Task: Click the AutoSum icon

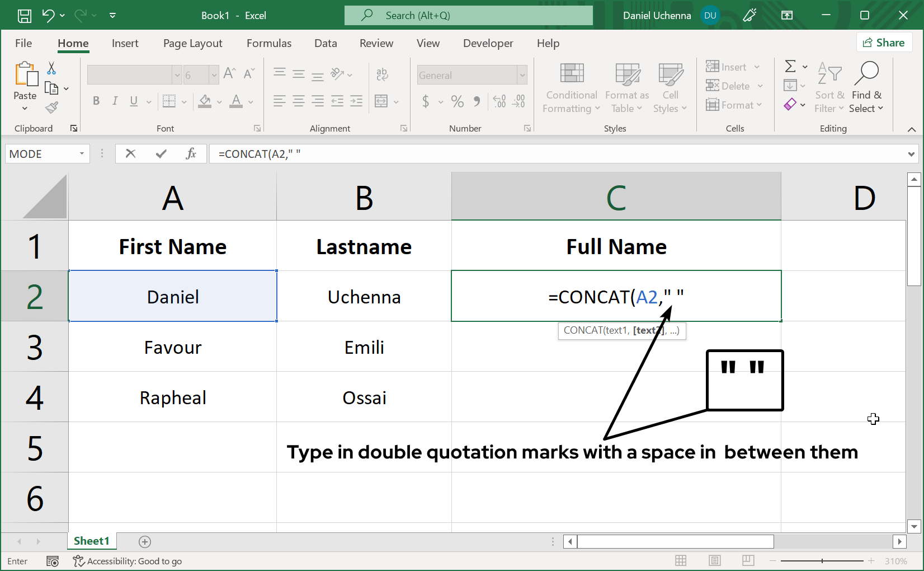Action: pos(790,66)
